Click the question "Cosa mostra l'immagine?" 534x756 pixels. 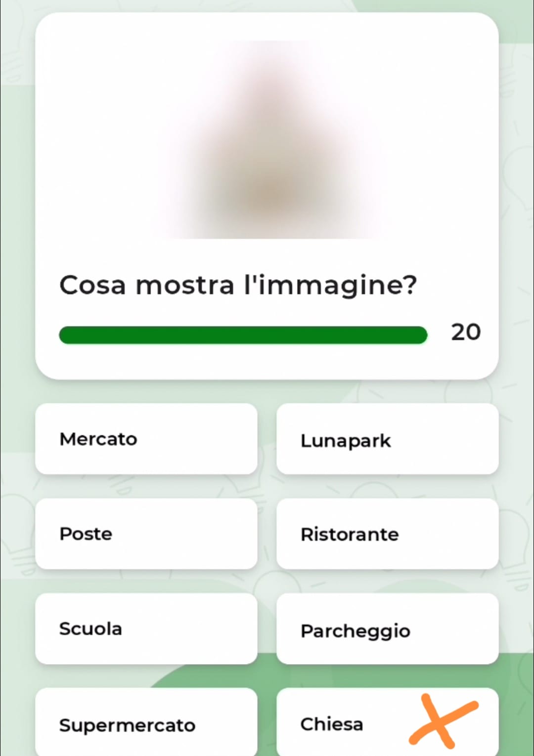[x=238, y=286]
